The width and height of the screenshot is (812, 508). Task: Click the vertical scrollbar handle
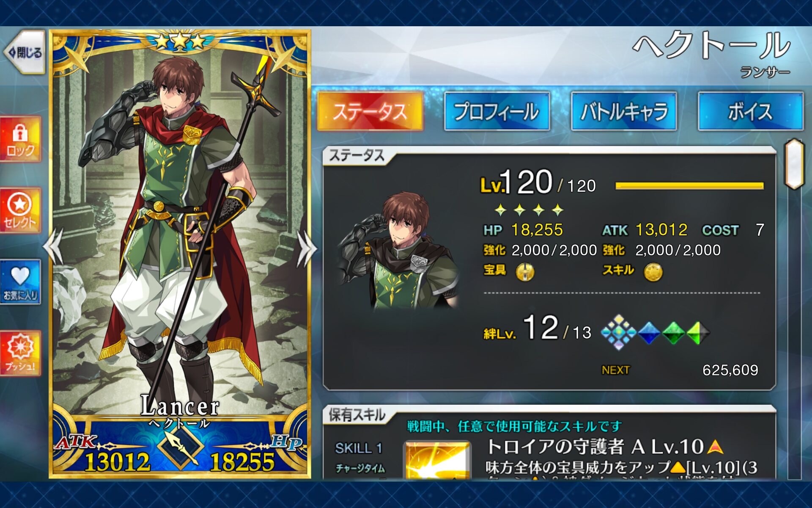[794, 164]
